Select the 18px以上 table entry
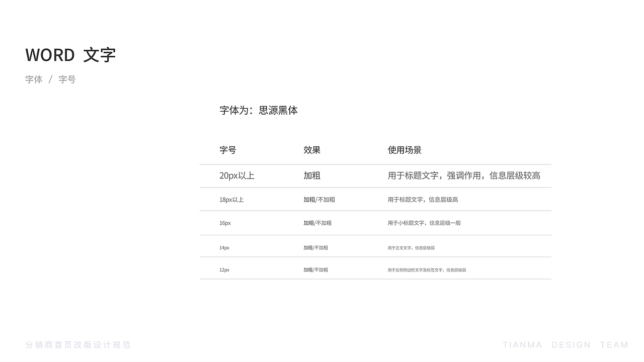This screenshot has height=362, width=644. (x=231, y=199)
